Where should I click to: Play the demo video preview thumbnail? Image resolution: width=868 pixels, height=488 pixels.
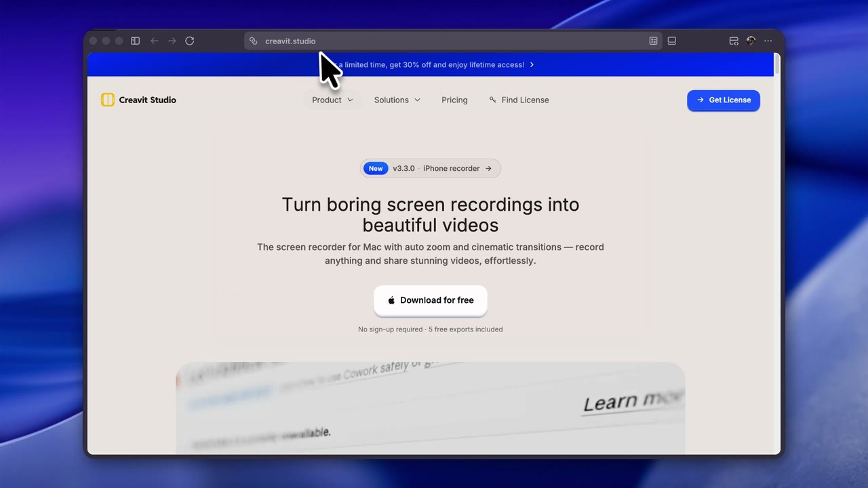pyautogui.click(x=431, y=408)
